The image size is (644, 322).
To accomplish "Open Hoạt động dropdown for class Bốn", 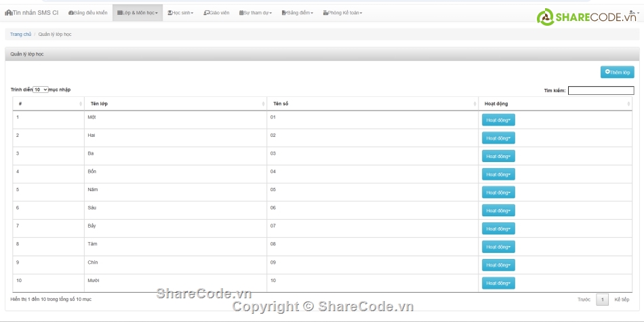I will [x=498, y=174].
